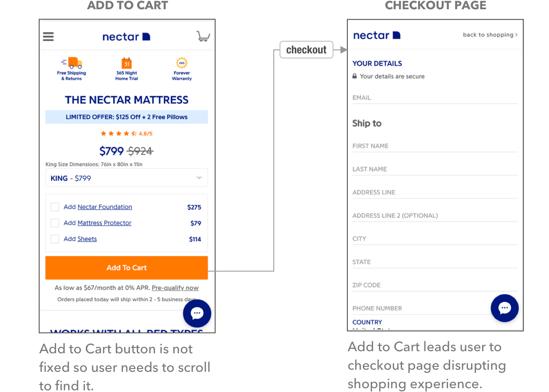
Task: Click the 4.8/5 star rating
Action: pyautogui.click(x=126, y=133)
